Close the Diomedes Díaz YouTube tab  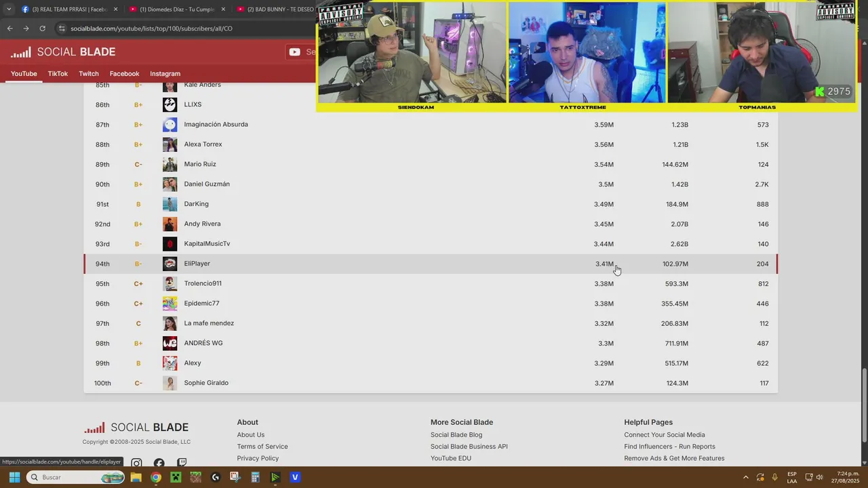point(223,9)
